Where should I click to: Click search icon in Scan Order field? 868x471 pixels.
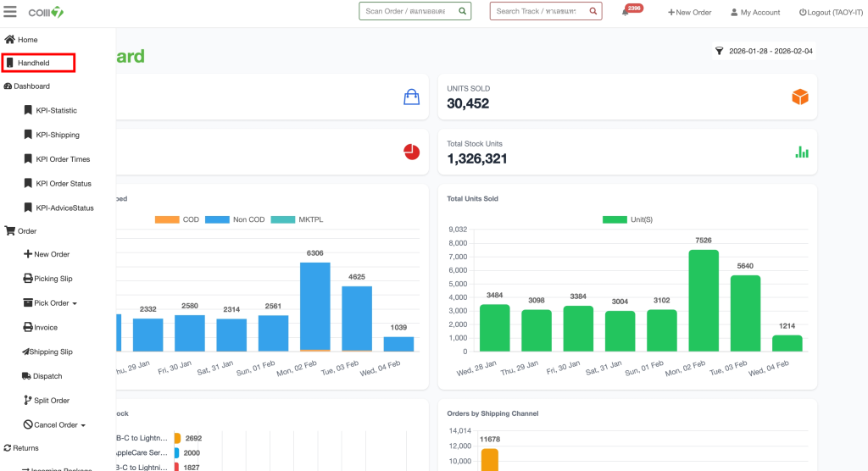coord(462,12)
